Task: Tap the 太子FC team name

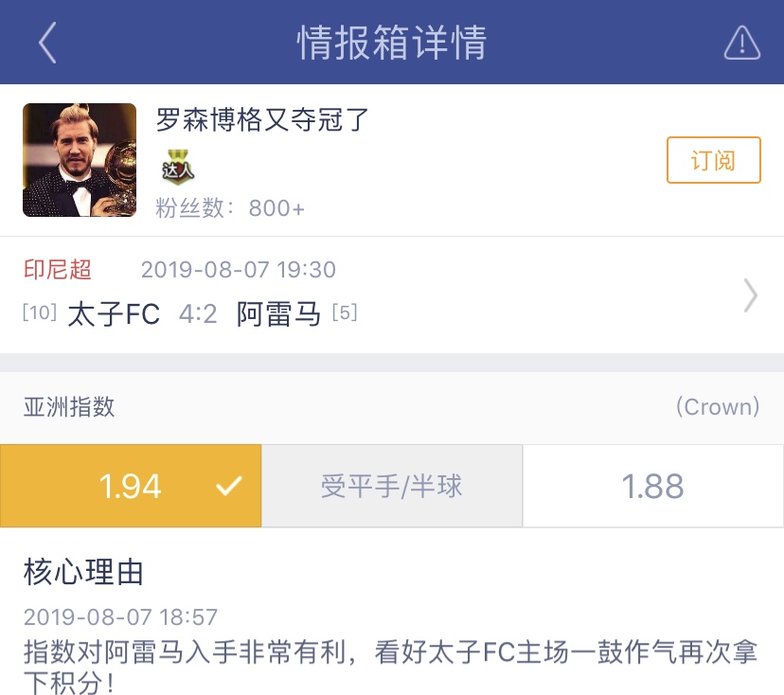Action: tap(114, 314)
